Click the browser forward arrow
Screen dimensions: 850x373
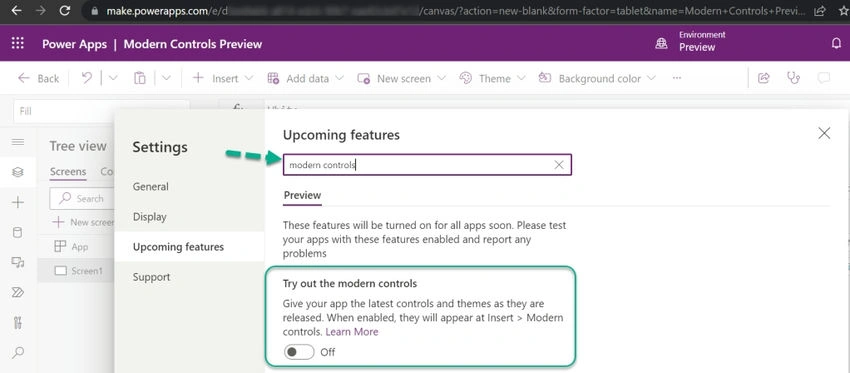click(41, 10)
